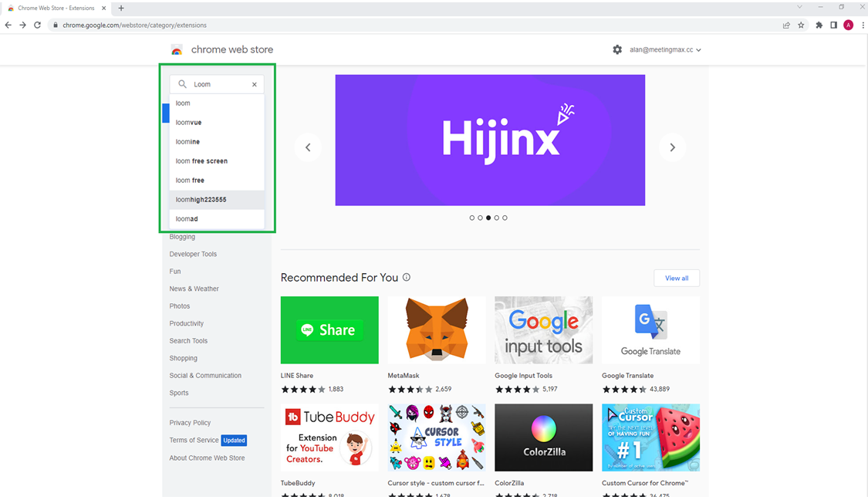Screen dimensions: 868x500
Task: Select the second carousel dot
Action: [x=480, y=218]
